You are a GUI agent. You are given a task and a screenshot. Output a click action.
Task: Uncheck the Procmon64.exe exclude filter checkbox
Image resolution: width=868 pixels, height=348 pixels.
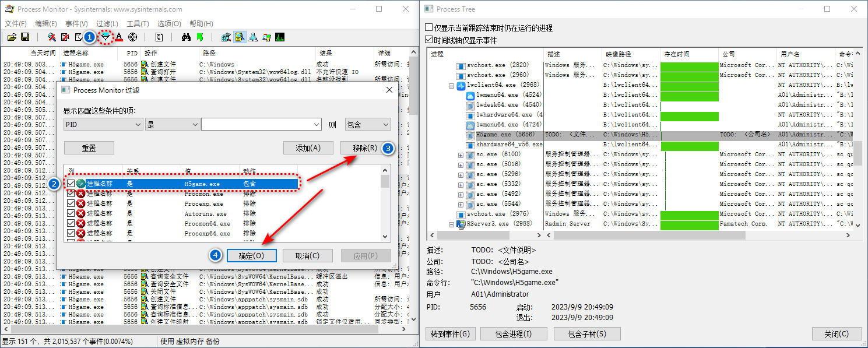(x=71, y=223)
